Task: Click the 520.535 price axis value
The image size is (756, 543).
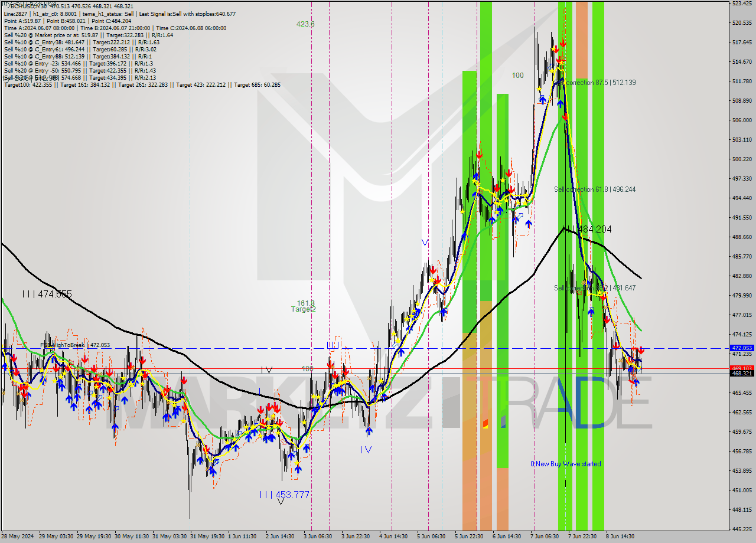Action: (x=742, y=23)
